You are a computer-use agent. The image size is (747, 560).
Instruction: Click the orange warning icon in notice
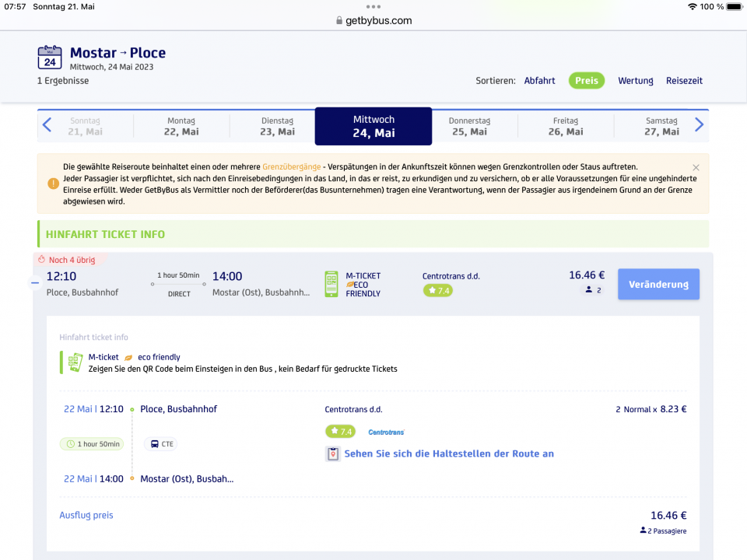coord(53,184)
